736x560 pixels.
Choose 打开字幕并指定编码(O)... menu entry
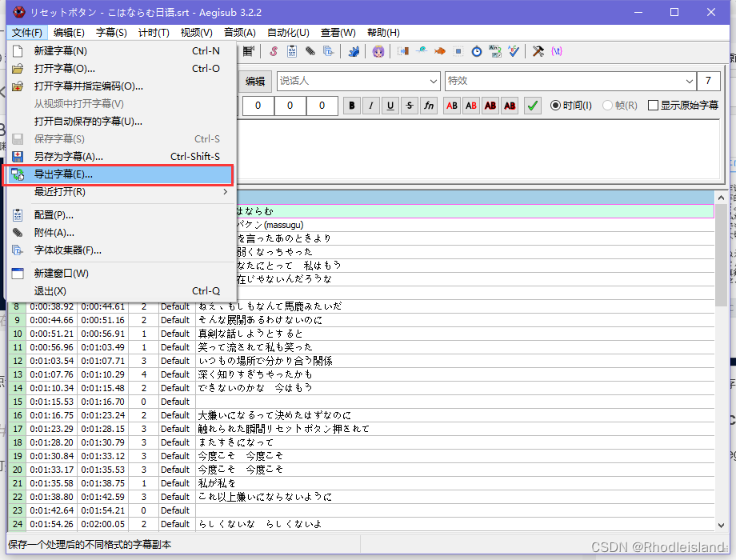(x=120, y=86)
